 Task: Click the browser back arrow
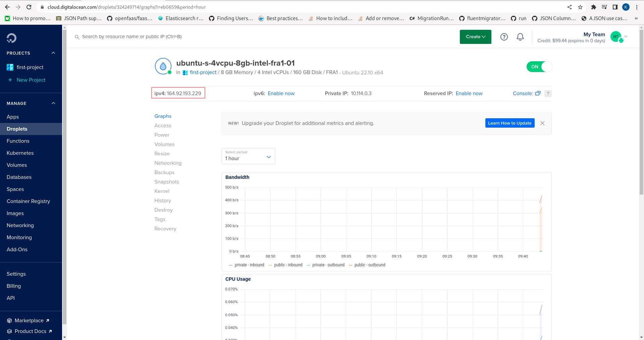[7, 7]
